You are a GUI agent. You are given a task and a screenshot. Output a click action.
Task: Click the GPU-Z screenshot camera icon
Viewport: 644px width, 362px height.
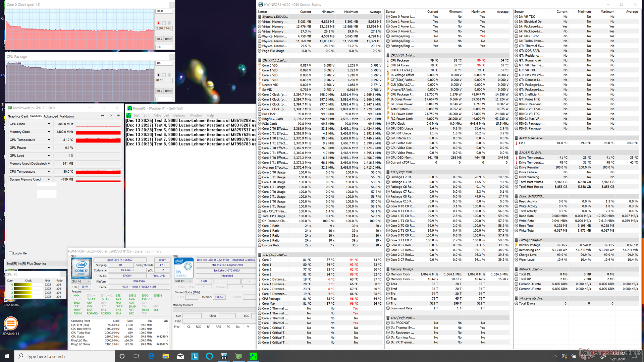coord(103,116)
